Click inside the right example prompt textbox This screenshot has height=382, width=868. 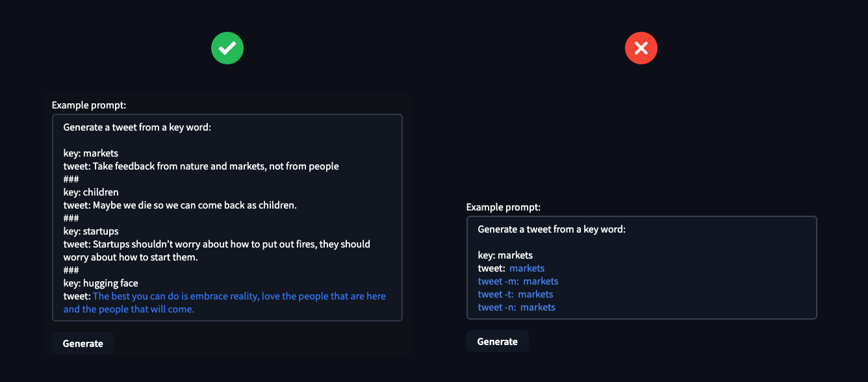(x=641, y=268)
